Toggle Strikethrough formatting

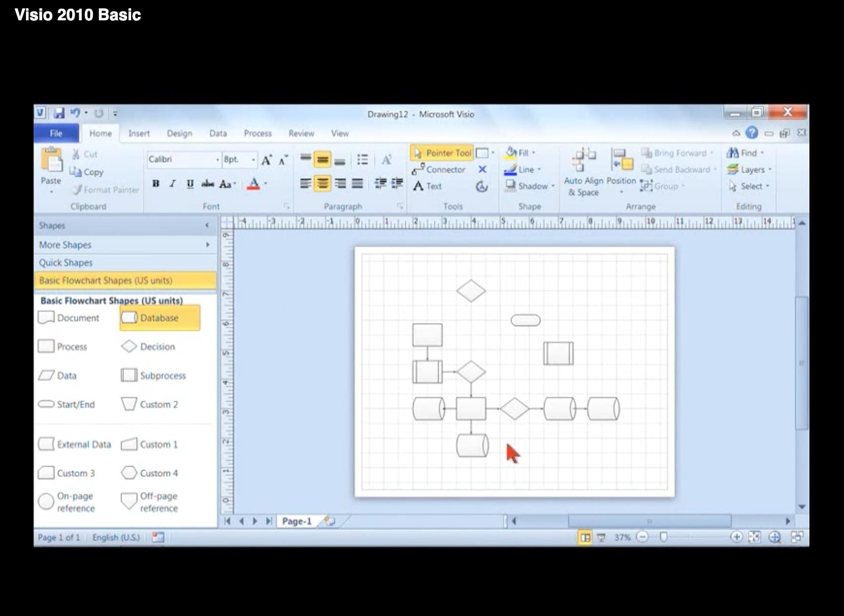pos(207,183)
